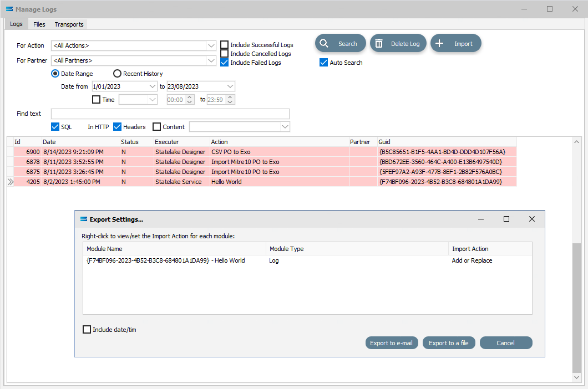Increase the 00:00 start time

pos(190,97)
